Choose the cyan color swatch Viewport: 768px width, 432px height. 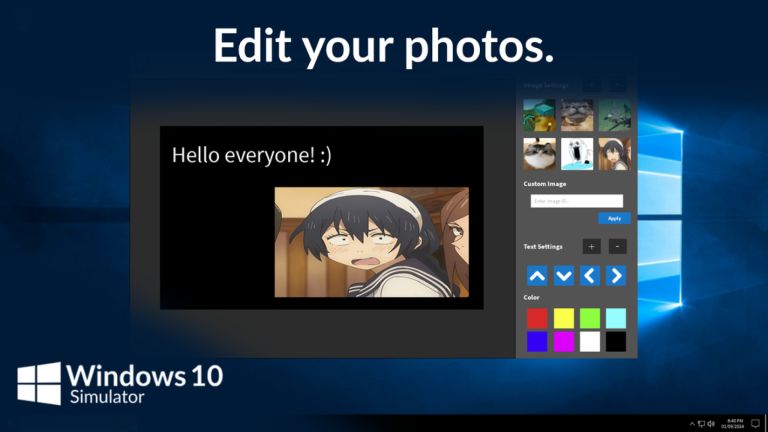[616, 318]
